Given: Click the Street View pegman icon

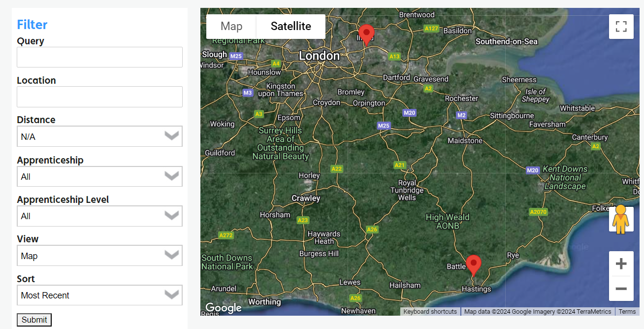Looking at the screenshot, I should [x=621, y=219].
